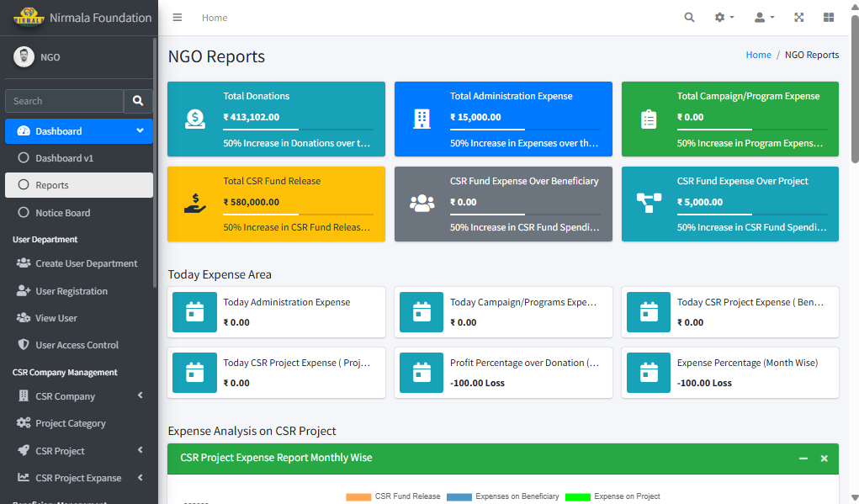This screenshot has height=504, width=859.
Task: Click the Home breadcrumb link
Action: tap(758, 55)
